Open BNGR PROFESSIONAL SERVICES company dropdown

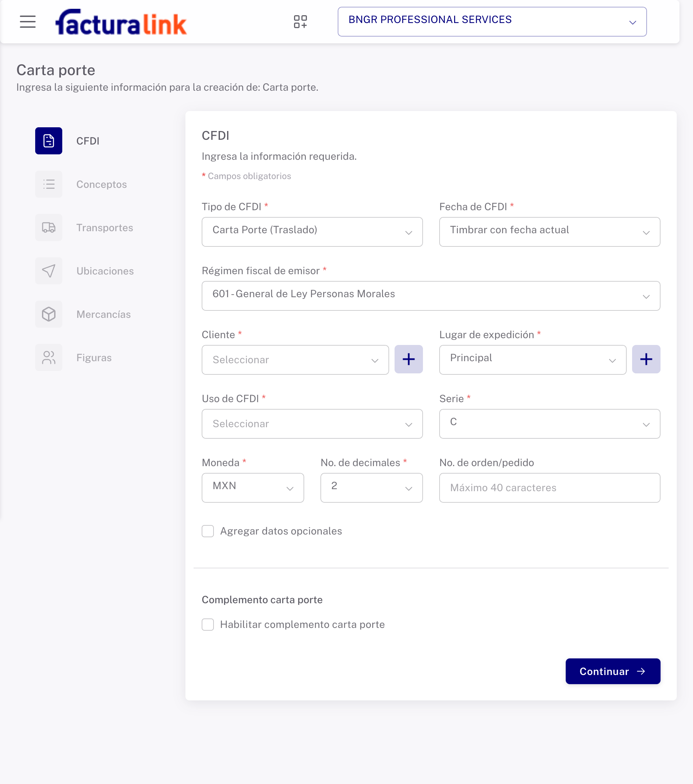point(492,22)
